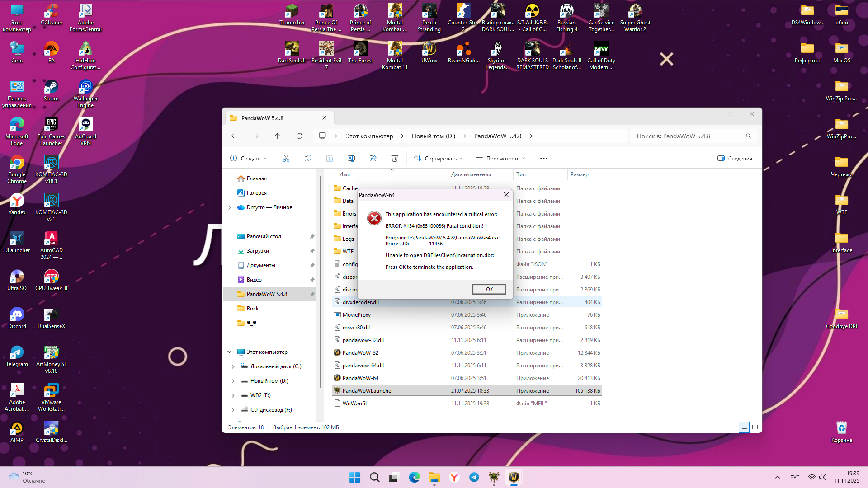Click the Share icon in Explorer toolbar
The height and width of the screenshot is (488, 868).
coord(373,158)
